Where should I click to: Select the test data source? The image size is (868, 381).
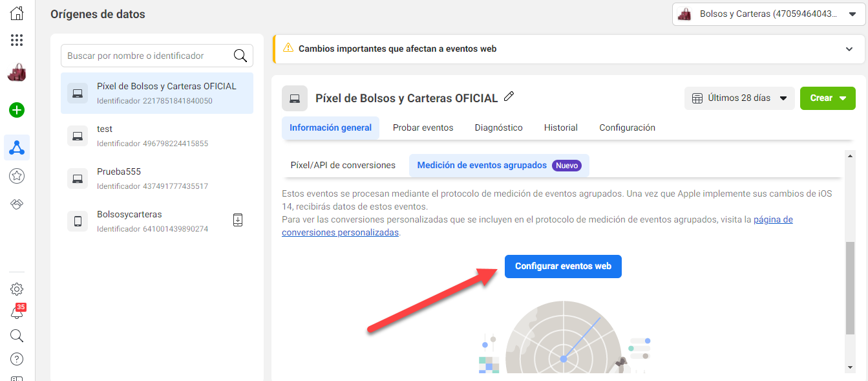pyautogui.click(x=157, y=136)
